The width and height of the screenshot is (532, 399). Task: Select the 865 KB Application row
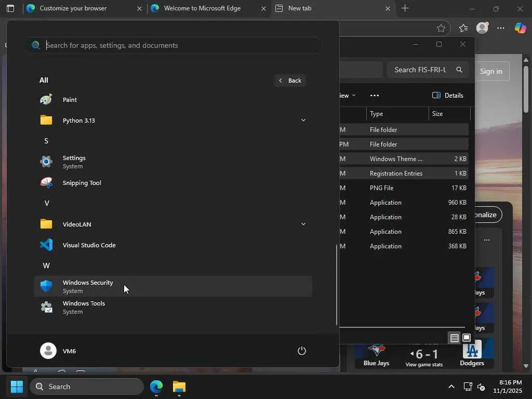[404, 232]
